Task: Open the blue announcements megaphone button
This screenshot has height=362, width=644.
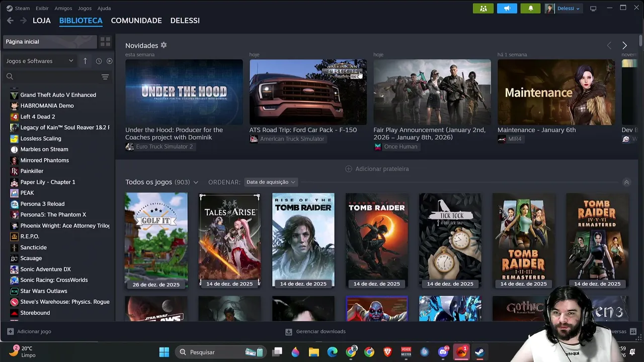Action: coord(507,9)
